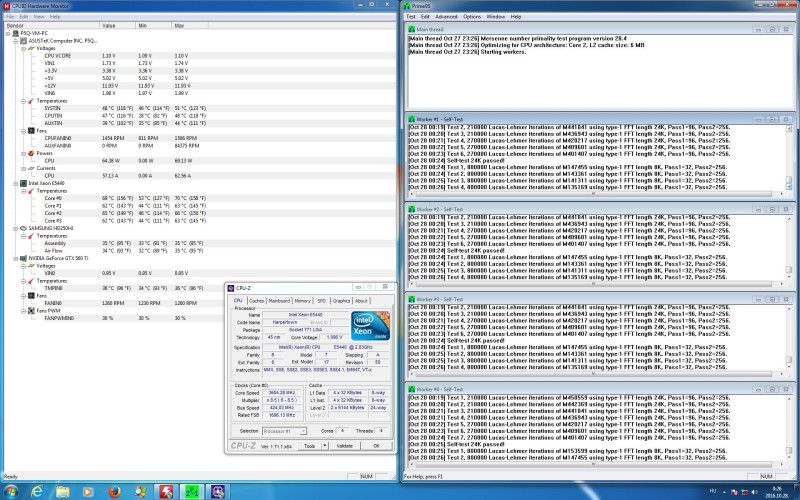
Task: Click thermometer icon of Xeon Temperatures node
Action: pyautogui.click(x=31, y=191)
